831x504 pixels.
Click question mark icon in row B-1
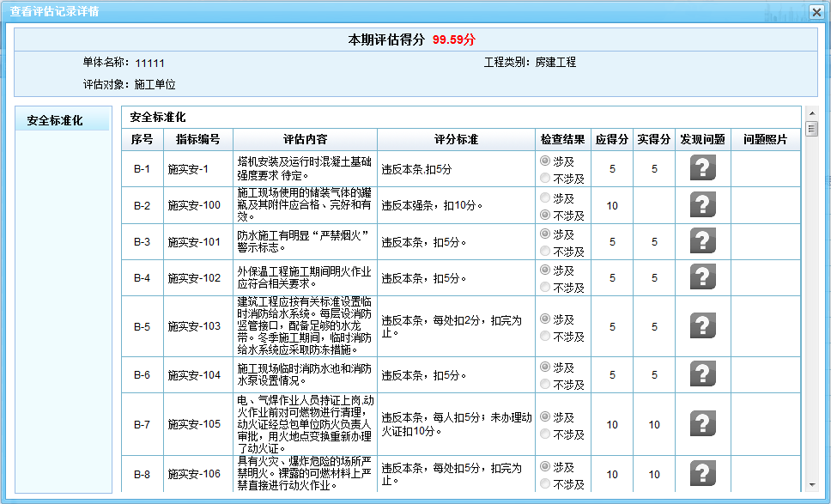(x=702, y=168)
